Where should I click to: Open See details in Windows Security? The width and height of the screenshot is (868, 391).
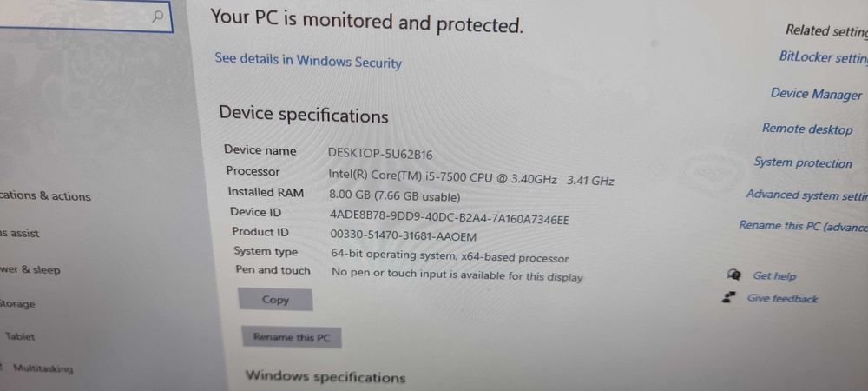click(x=308, y=61)
